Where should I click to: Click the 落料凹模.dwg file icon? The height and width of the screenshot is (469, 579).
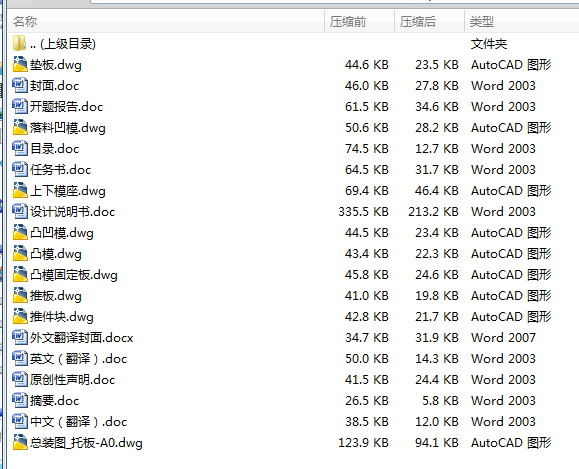point(20,127)
